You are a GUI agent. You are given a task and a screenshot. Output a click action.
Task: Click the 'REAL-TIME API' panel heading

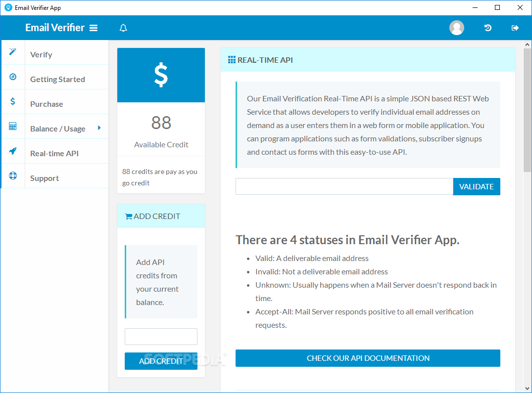point(265,60)
